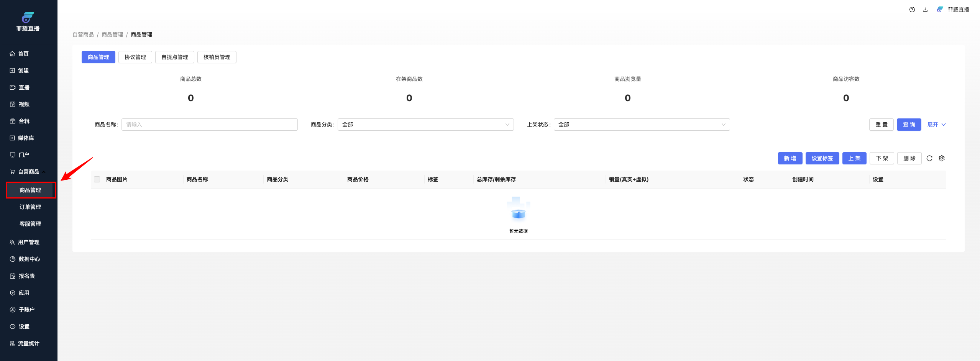
Task: Switch to the 协议管理 tab
Action: point(135,57)
